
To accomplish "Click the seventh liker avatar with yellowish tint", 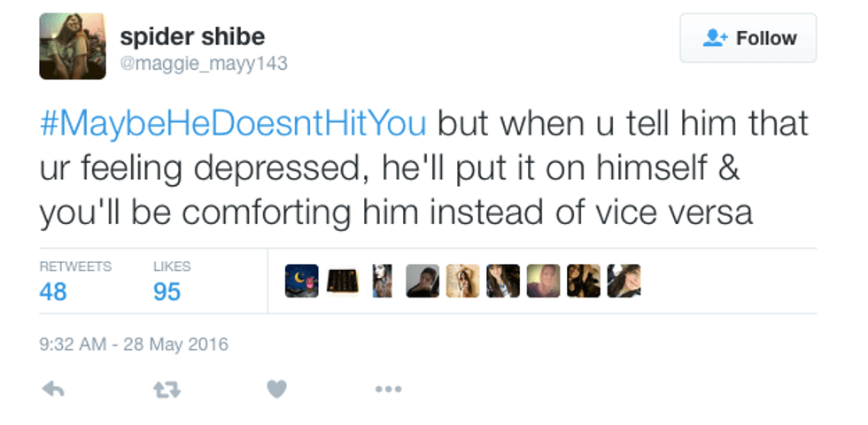I will (x=543, y=281).
